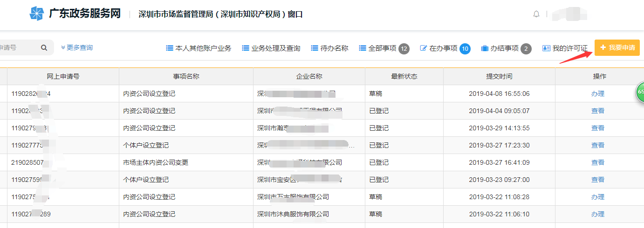The image size is (644, 228).
Task: View 办结事项 completed items
Action: [506, 48]
